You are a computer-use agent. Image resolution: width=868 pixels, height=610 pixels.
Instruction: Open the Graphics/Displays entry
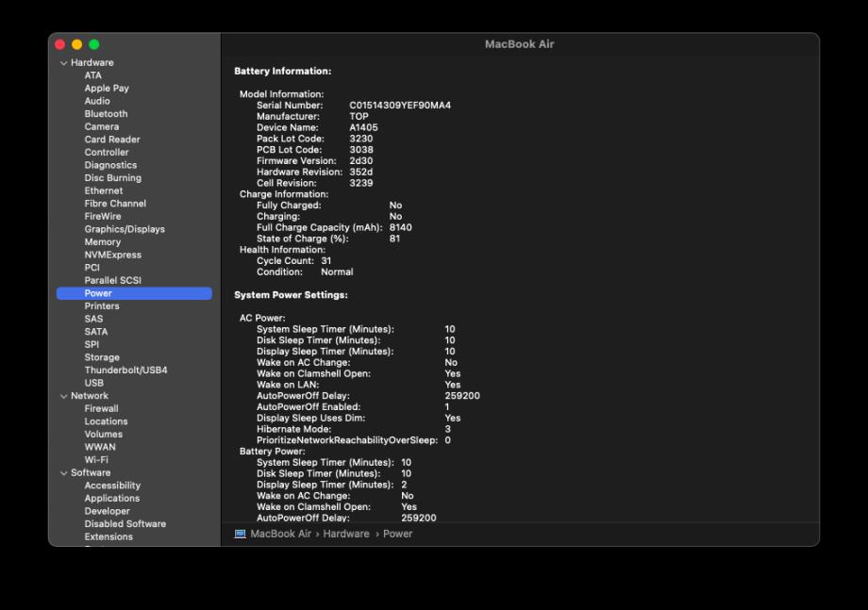tap(125, 229)
